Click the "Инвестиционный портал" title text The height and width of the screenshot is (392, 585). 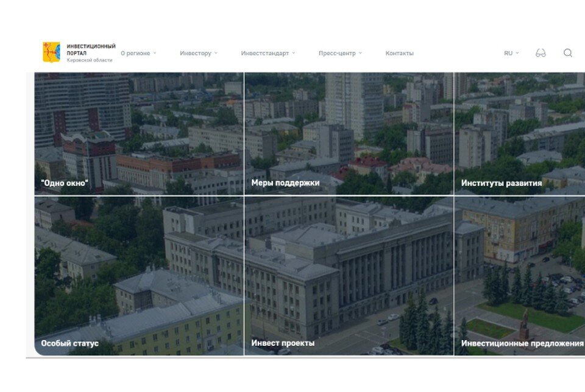pyautogui.click(x=91, y=49)
